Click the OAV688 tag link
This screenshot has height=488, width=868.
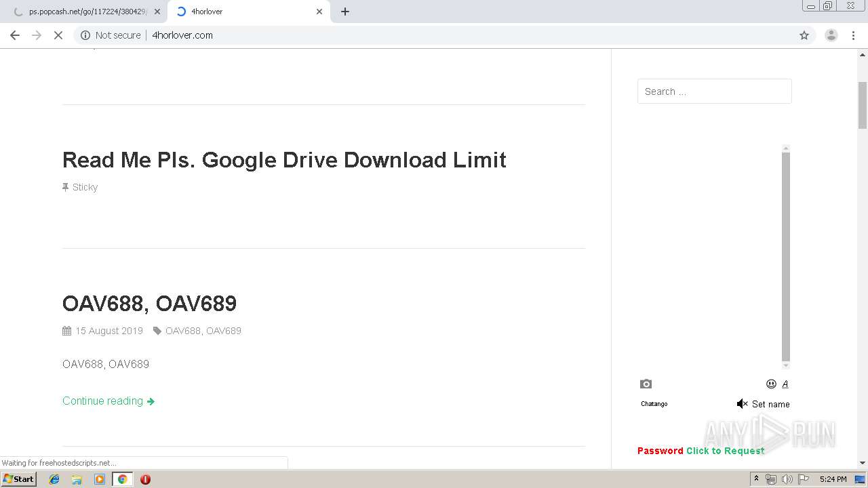tap(183, 331)
